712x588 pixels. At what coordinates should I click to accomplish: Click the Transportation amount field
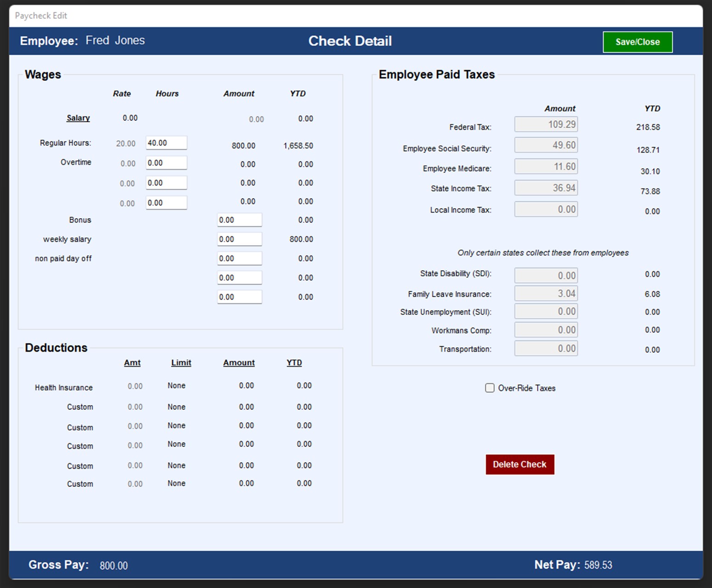point(546,348)
